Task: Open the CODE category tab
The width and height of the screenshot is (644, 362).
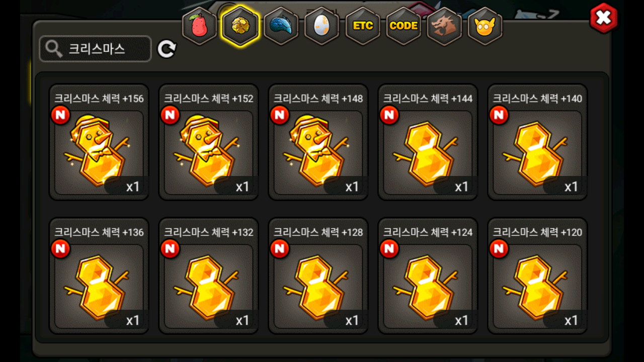Action: click(x=404, y=26)
